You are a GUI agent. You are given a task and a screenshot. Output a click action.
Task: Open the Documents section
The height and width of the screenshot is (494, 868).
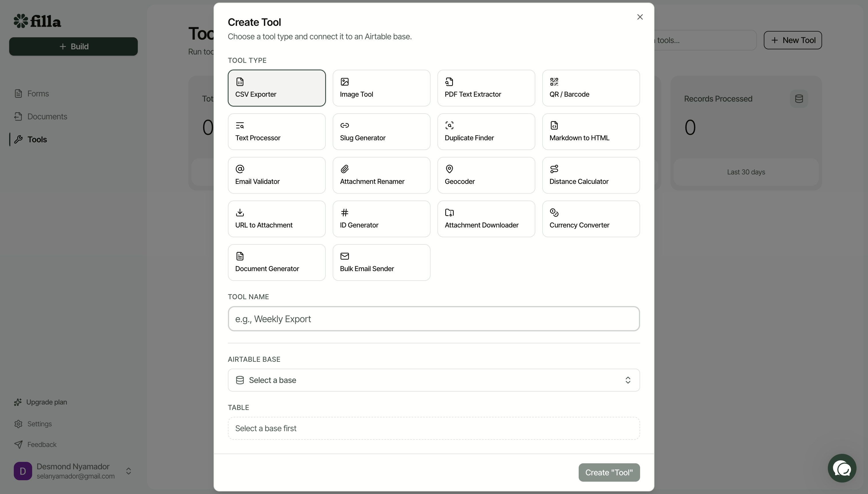[x=47, y=116]
